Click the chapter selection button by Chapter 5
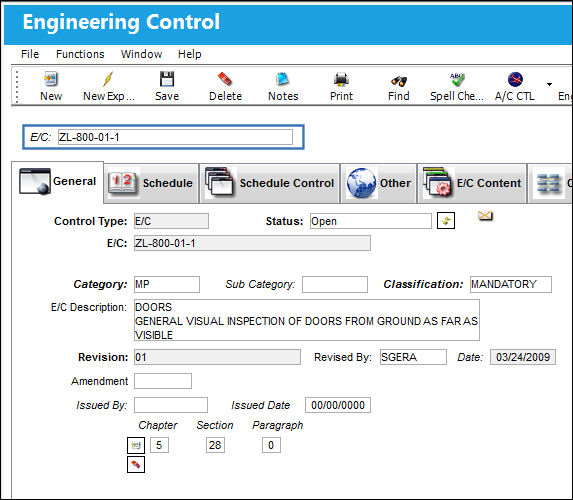Viewport: 573px width, 500px height. pyautogui.click(x=136, y=445)
